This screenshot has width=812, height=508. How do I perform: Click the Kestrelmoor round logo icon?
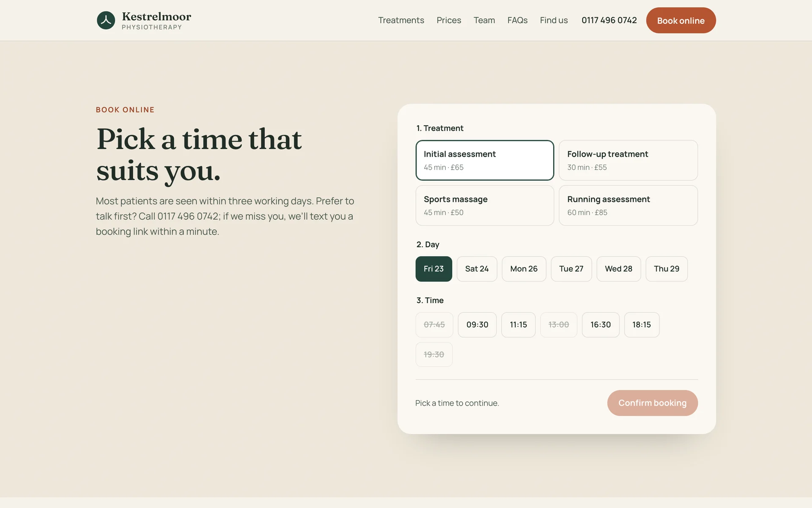[106, 20]
